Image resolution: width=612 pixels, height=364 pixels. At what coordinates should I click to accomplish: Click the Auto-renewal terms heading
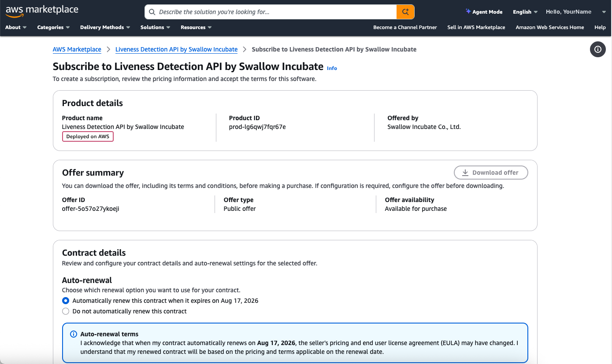109,334
